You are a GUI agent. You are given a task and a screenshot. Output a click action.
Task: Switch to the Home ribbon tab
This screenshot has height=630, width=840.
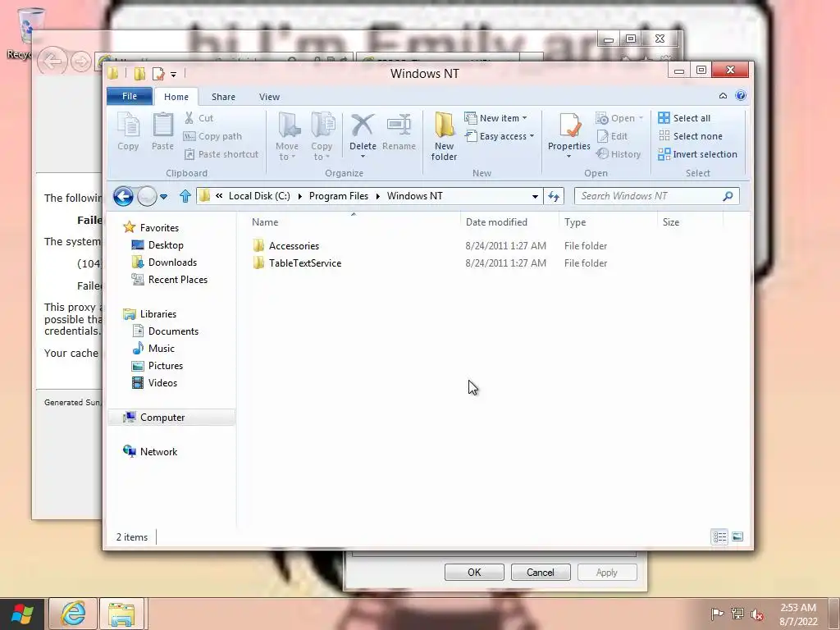click(x=176, y=97)
